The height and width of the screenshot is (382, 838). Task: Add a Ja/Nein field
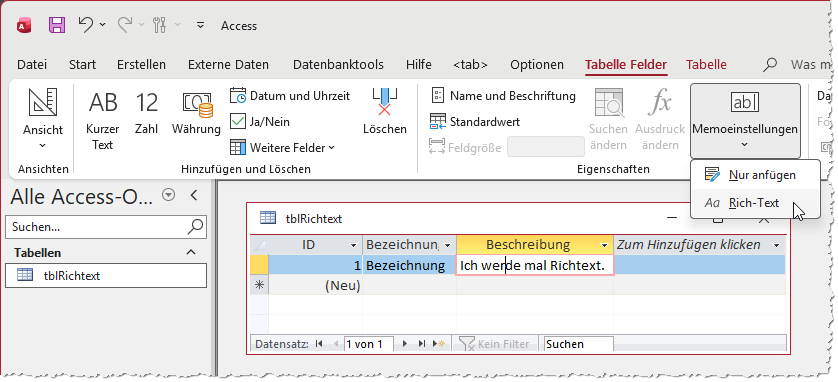click(260, 122)
